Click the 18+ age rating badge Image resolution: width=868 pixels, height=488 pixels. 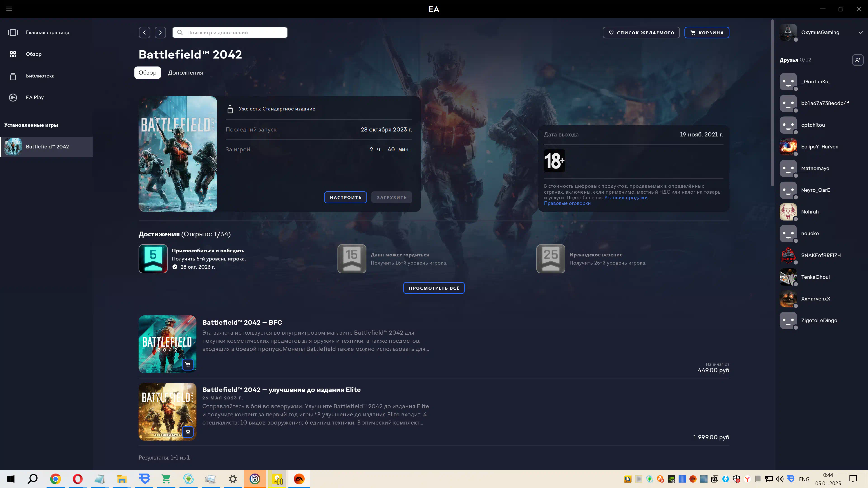point(554,161)
